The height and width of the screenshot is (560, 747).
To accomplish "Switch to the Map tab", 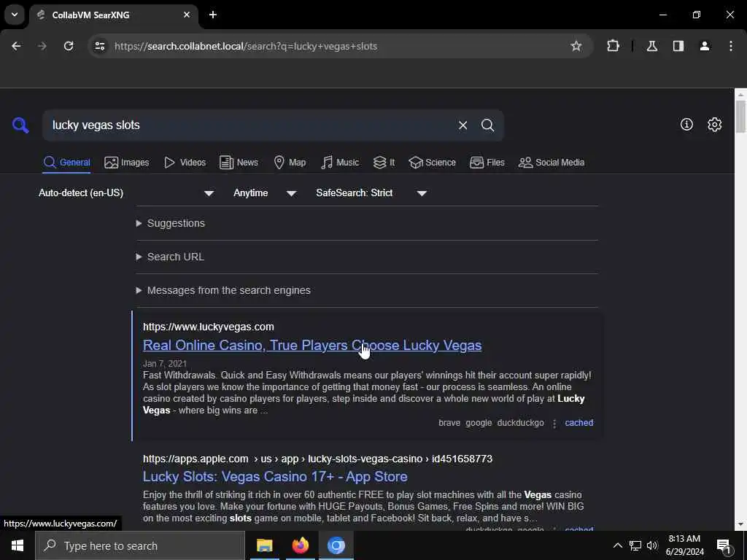I will [290, 163].
